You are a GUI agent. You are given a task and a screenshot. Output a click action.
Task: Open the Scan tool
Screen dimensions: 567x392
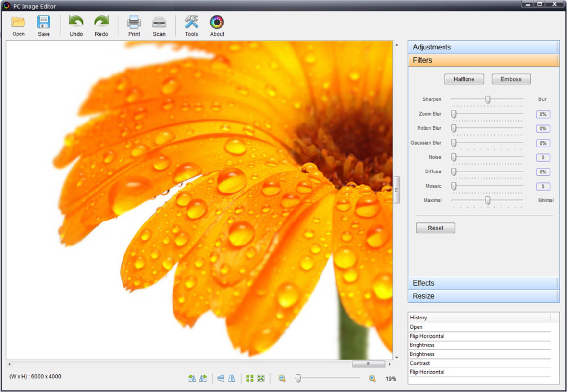pos(159,23)
